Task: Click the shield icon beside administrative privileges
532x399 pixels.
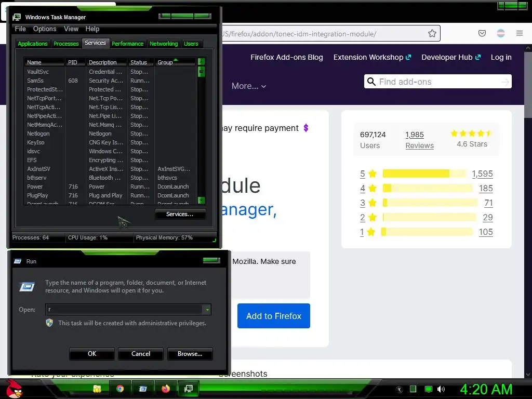Action: click(x=49, y=323)
